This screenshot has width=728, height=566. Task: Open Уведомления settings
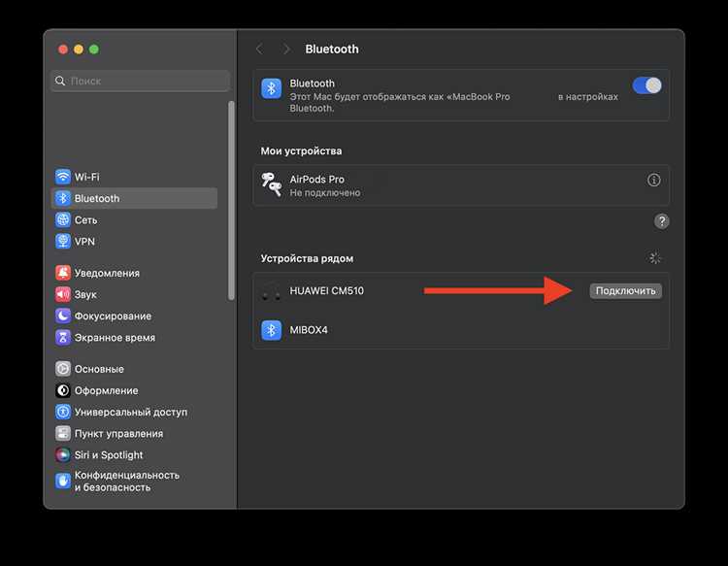point(134,273)
